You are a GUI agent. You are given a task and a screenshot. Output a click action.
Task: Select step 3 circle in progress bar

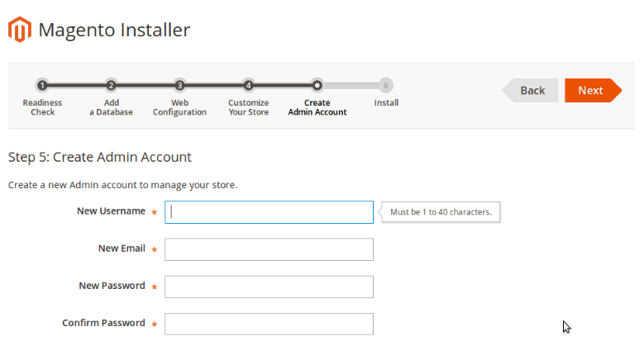(x=179, y=86)
